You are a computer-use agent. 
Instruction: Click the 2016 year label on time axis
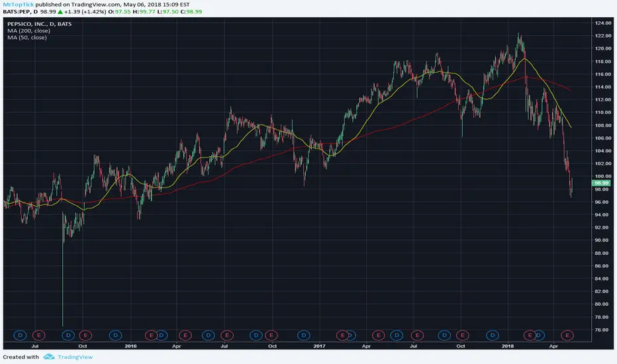pos(130,346)
